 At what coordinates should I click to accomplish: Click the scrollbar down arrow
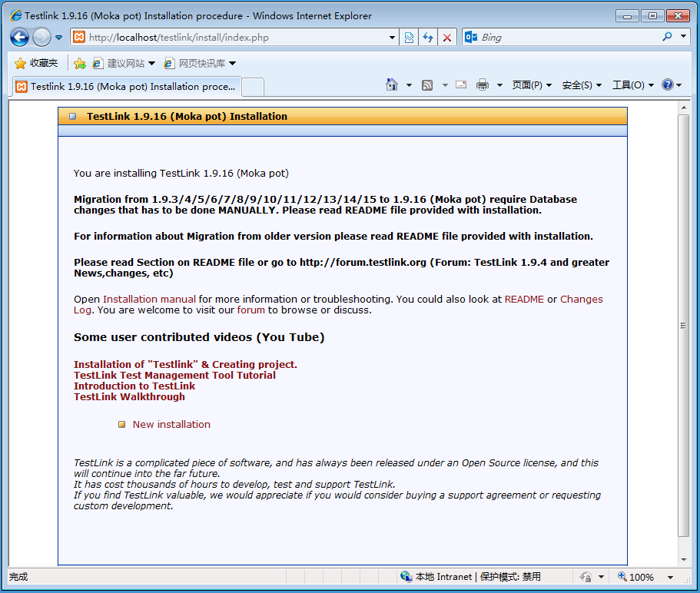pos(684,559)
